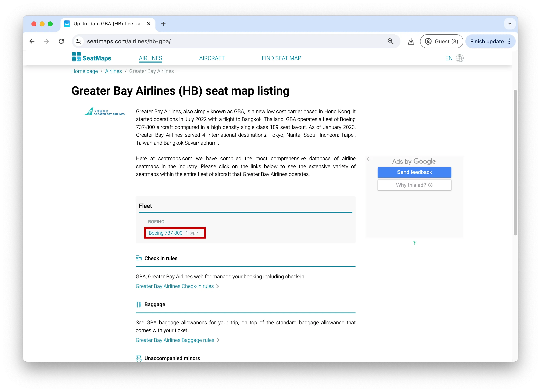541x392 pixels.
Task: Click the small ad provider icon below ad
Action: pyautogui.click(x=415, y=243)
